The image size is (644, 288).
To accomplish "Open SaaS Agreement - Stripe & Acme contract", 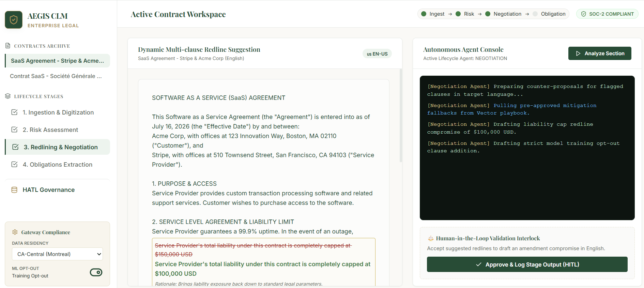I will [57, 61].
